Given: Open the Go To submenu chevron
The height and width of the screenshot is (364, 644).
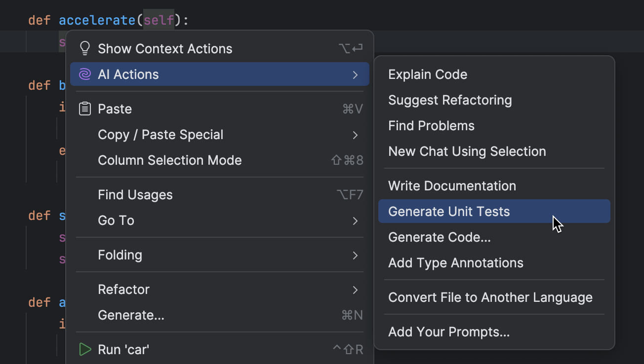Looking at the screenshot, I should point(355,221).
